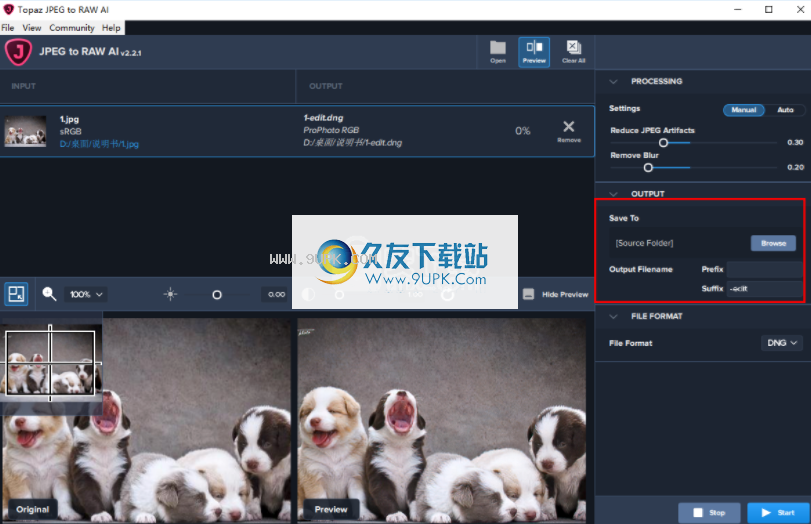This screenshot has height=524, width=811.
Task: Click the brightness value 0.00 field
Action: (276, 294)
